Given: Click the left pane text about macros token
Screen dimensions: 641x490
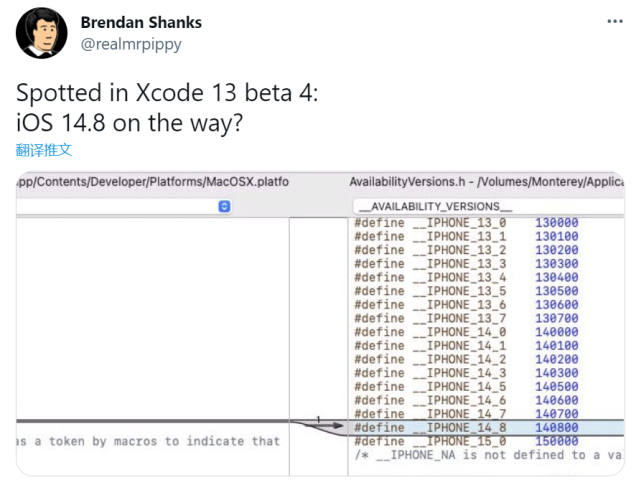Looking at the screenshot, I should point(148,441).
